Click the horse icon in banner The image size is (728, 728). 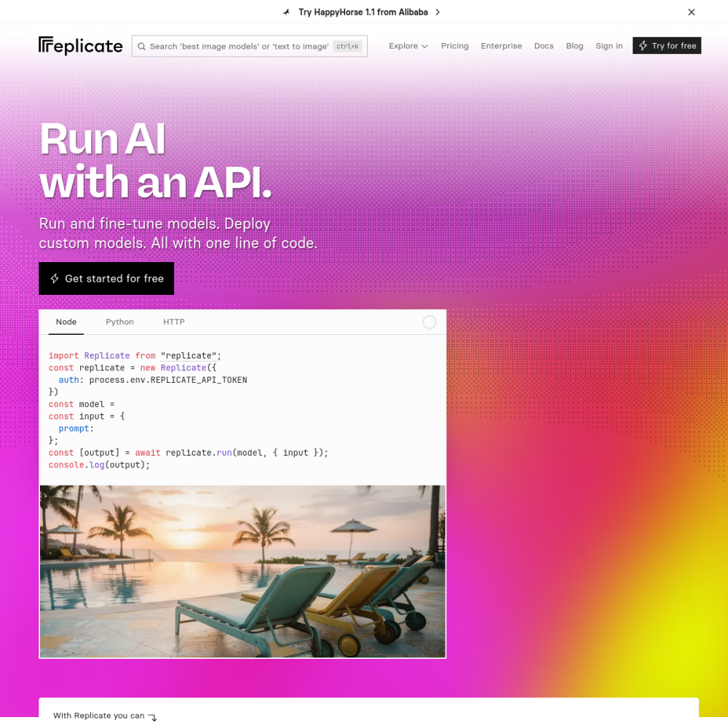(x=286, y=12)
